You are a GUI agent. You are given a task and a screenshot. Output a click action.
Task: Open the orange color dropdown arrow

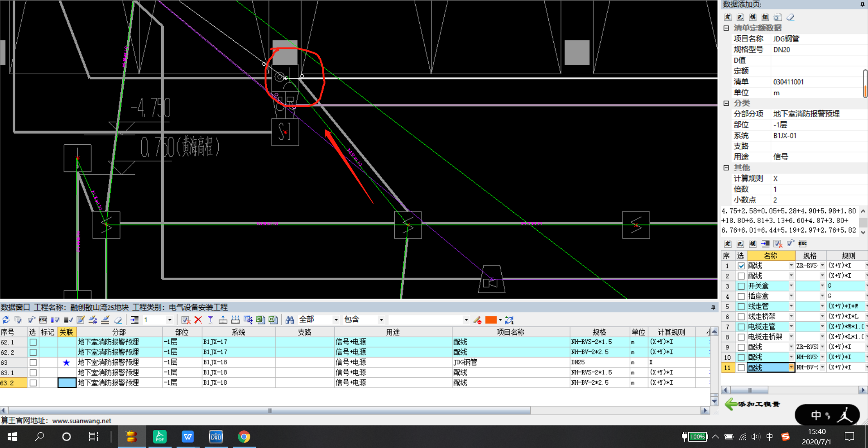click(x=500, y=320)
